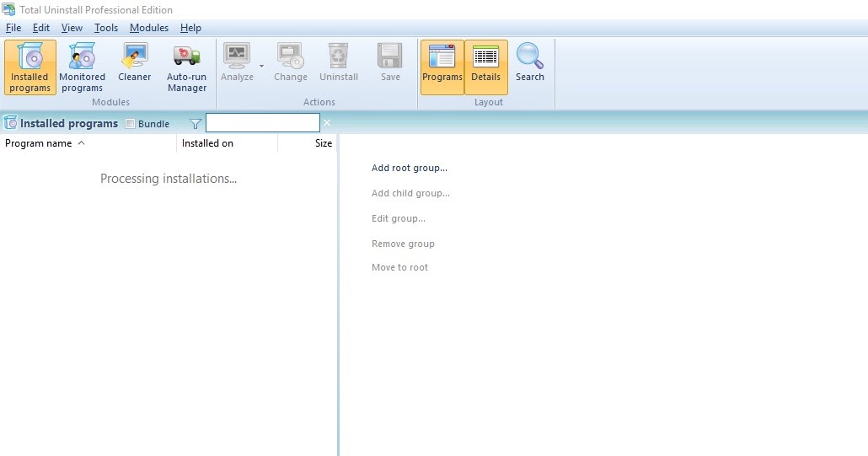Focus the program filter text box

(262, 123)
